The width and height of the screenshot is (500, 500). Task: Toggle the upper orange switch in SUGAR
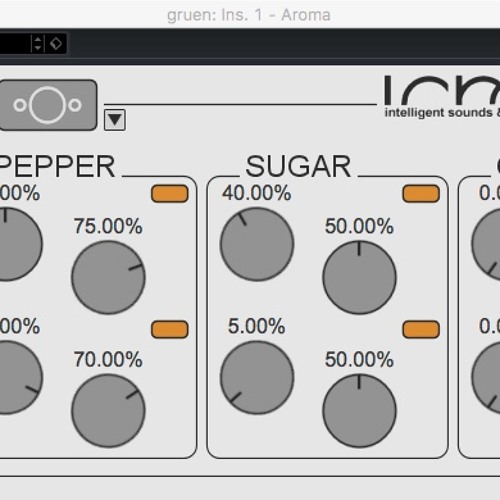tap(421, 194)
